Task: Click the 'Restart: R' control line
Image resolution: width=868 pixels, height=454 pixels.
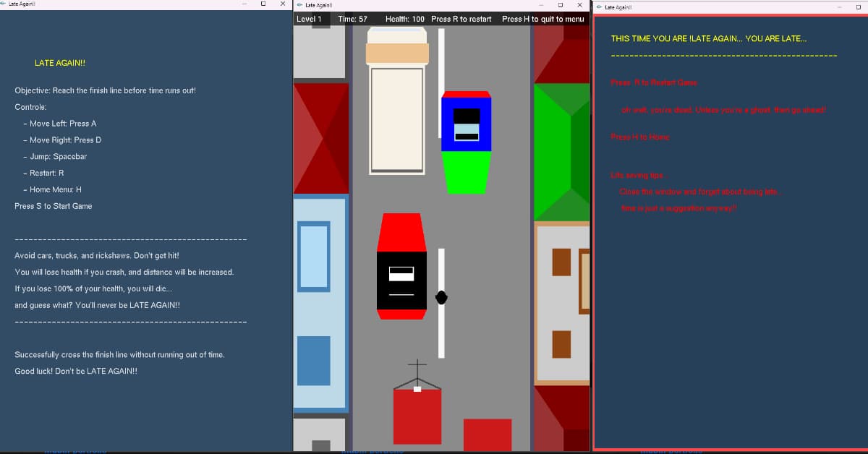Action: (43, 174)
